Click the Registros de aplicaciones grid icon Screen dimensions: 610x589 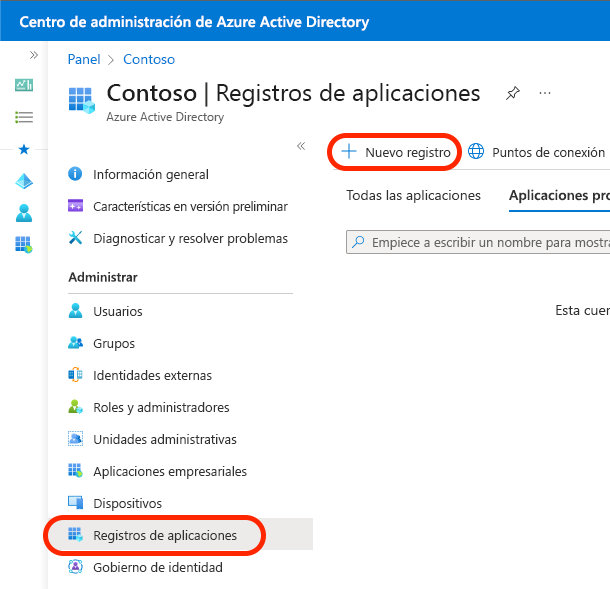(x=75, y=534)
